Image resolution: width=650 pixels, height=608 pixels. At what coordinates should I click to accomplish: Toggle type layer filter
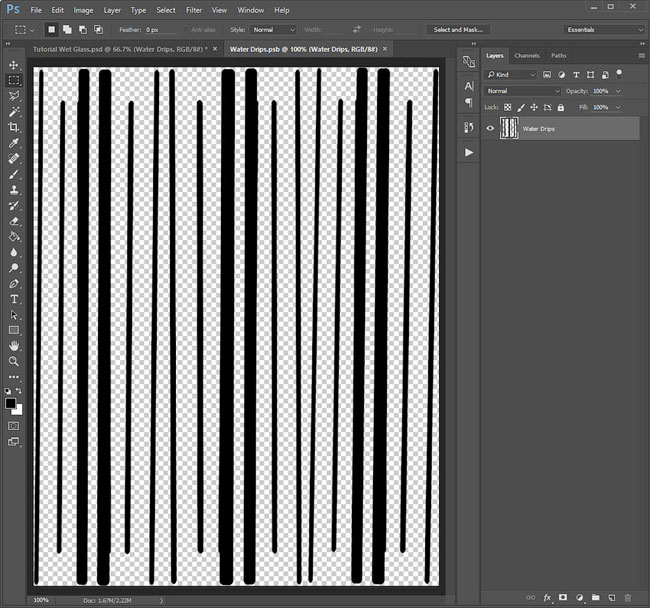click(x=576, y=75)
